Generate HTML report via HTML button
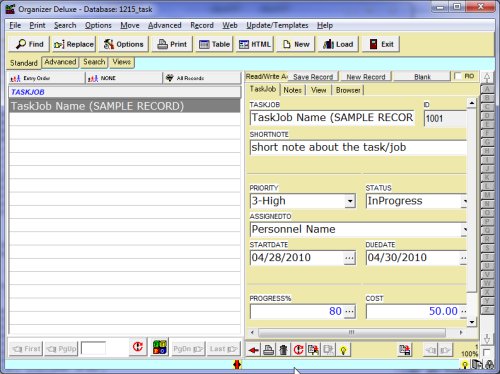The width and height of the screenshot is (500, 374). coord(255,44)
